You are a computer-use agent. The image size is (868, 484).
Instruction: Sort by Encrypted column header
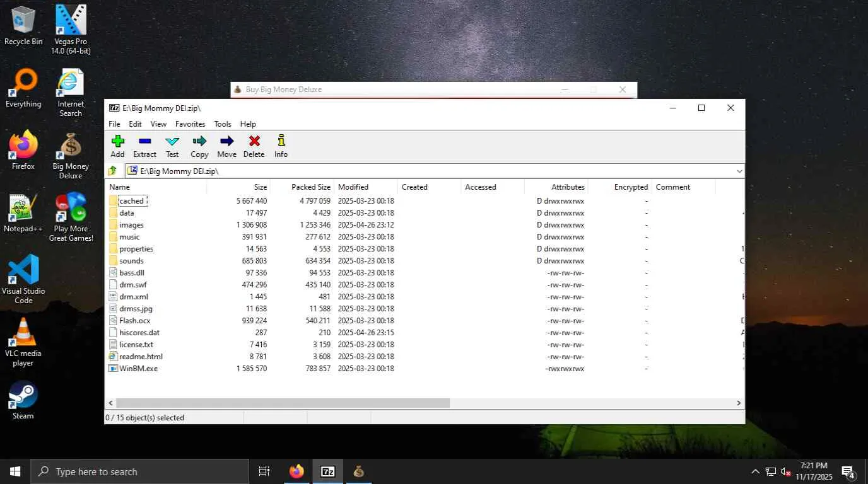620,187
